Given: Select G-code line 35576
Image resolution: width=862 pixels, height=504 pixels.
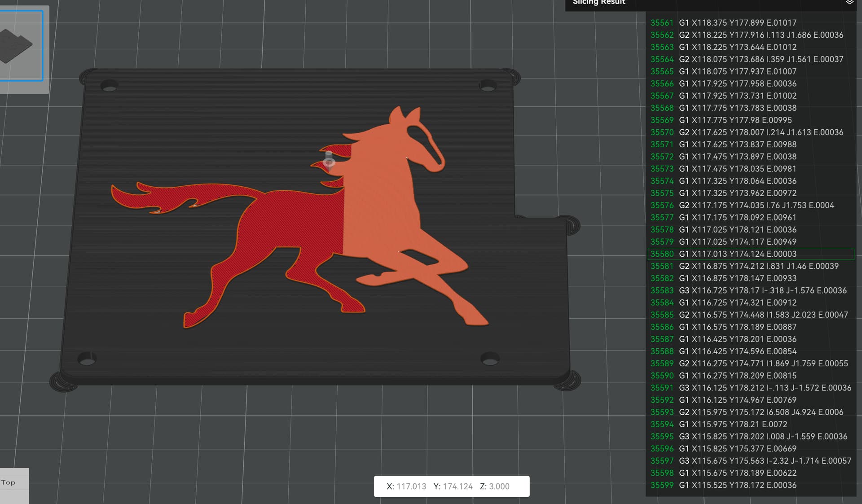Looking at the screenshot, I should [751, 205].
